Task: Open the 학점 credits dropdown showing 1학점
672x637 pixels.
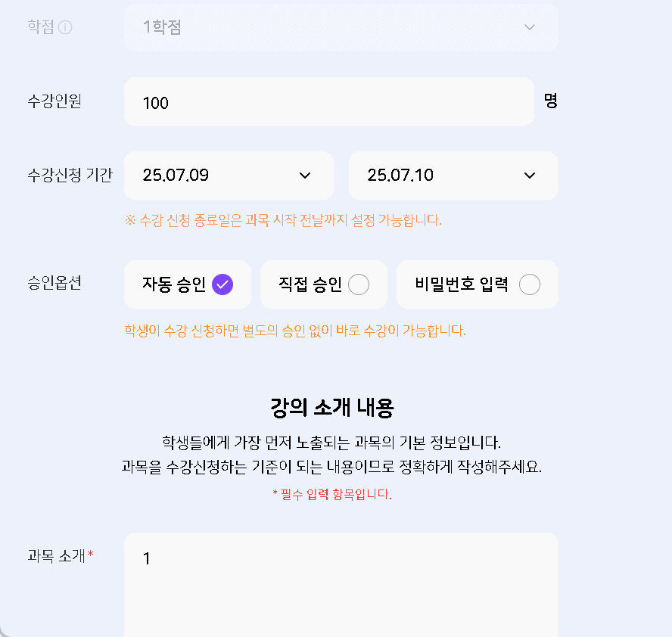Action: [x=341, y=27]
